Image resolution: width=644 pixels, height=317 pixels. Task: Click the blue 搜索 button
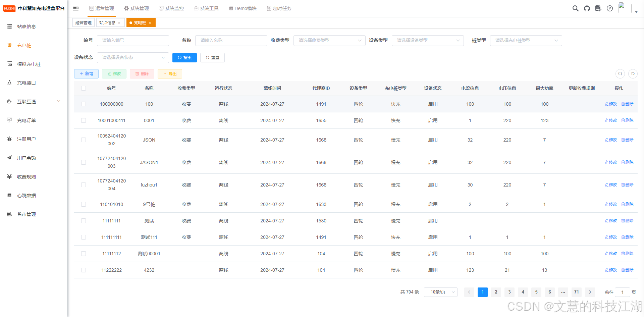(x=184, y=58)
